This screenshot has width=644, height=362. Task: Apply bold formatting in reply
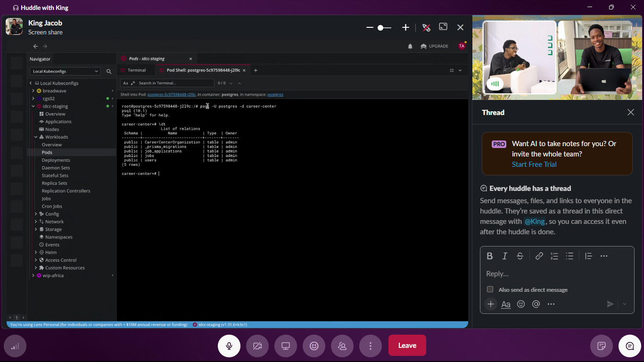click(490, 256)
